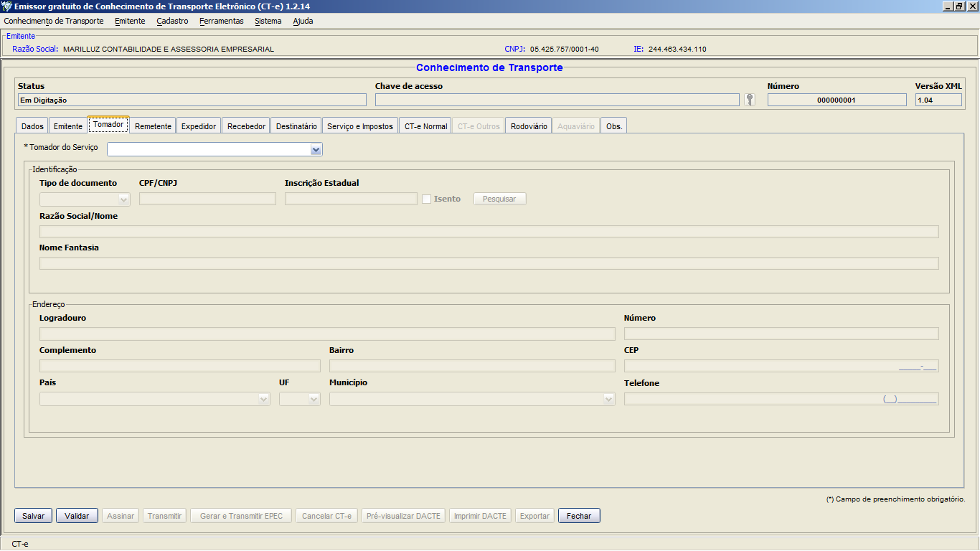
Task: Click the Pesquisar button
Action: click(x=499, y=199)
